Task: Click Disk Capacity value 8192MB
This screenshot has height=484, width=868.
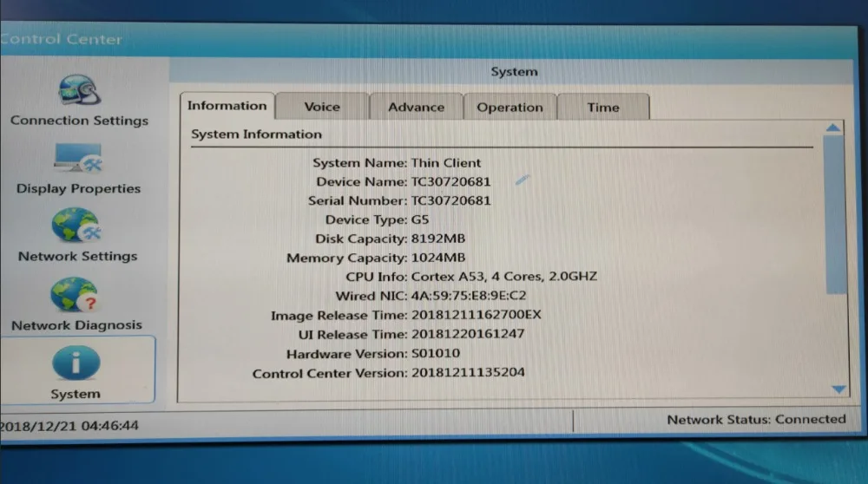Action: point(437,239)
